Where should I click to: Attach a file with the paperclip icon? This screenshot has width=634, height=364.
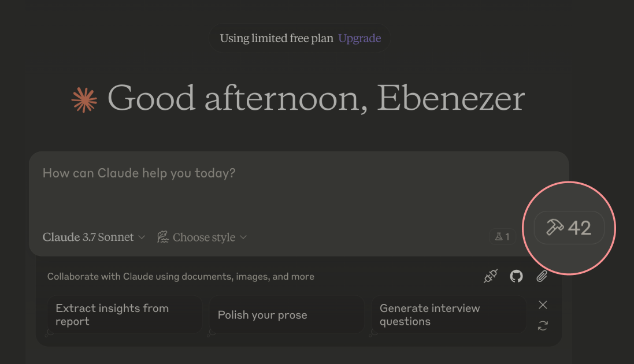(542, 276)
